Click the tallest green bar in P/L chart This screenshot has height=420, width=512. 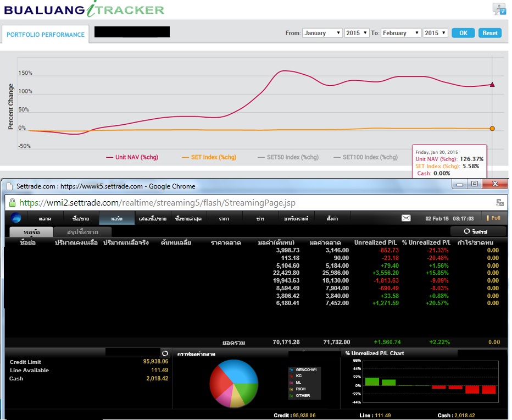tap(372, 382)
